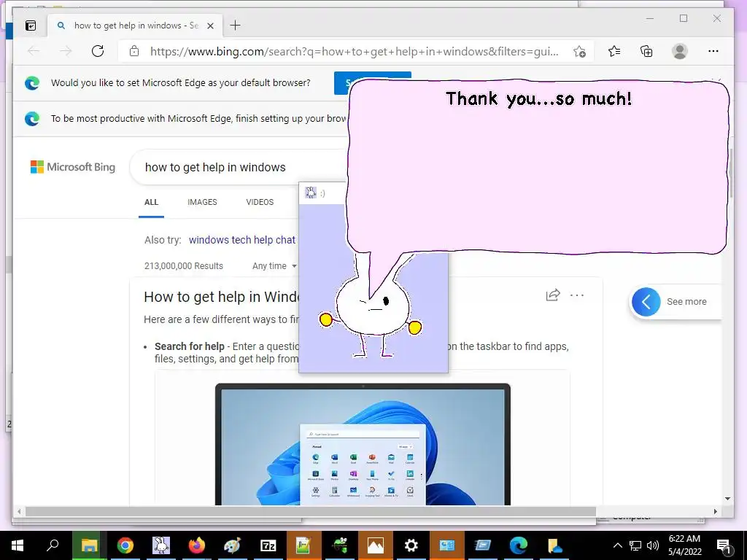Image resolution: width=747 pixels, height=560 pixels.
Task: Open the Run dialog taskbar icon
Action: click(482, 545)
